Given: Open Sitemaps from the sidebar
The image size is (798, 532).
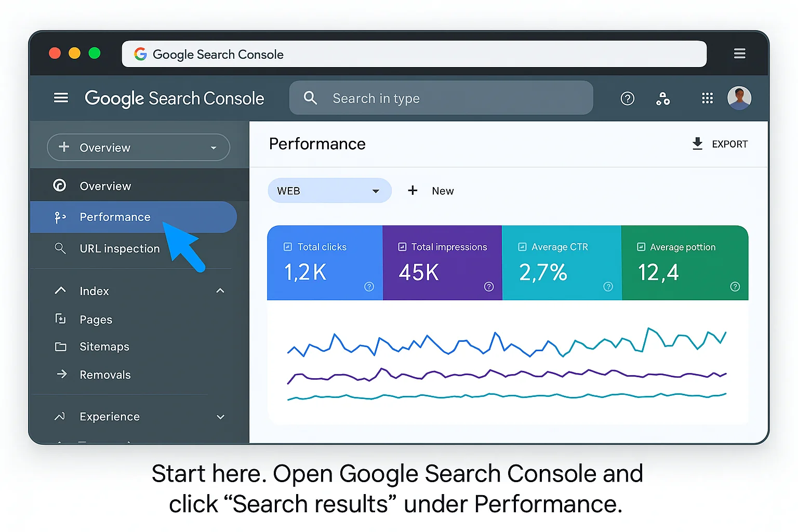Looking at the screenshot, I should 104,347.
